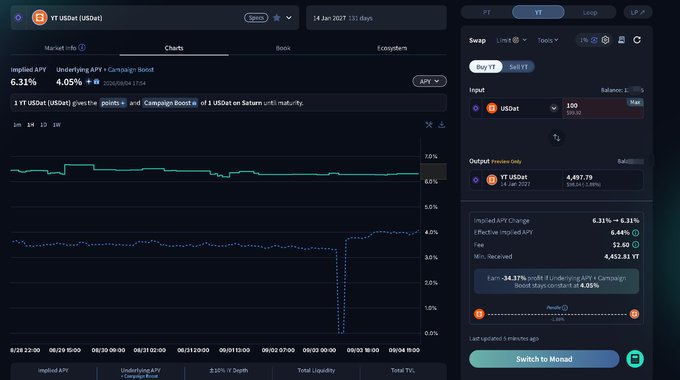
Task: Click the points sparkle icon next to 4.05%
Action: point(88,82)
